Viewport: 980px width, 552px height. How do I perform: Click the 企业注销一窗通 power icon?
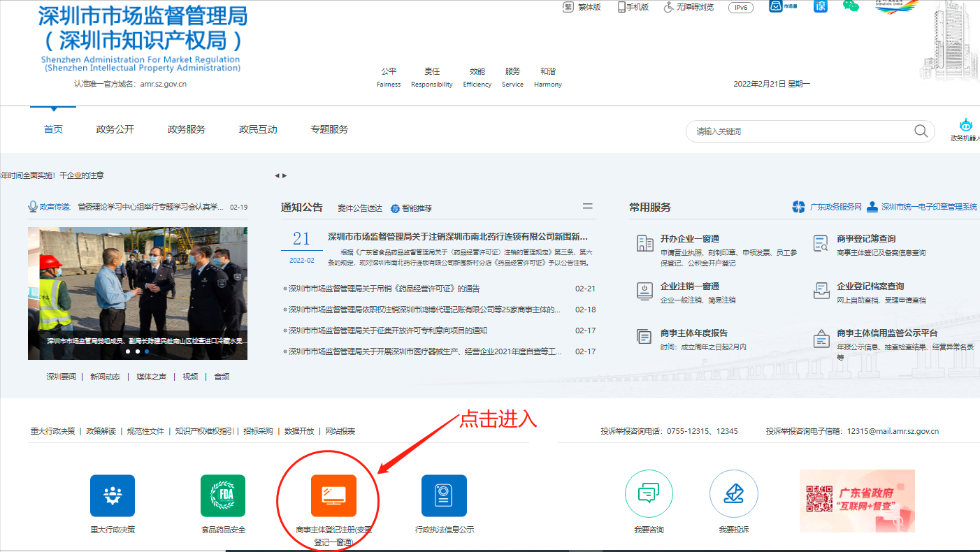click(645, 291)
